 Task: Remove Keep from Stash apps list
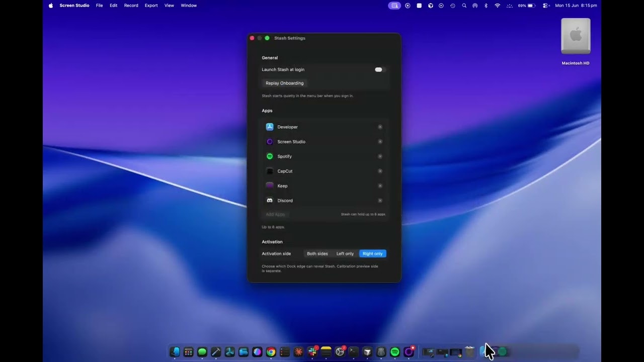click(x=380, y=186)
